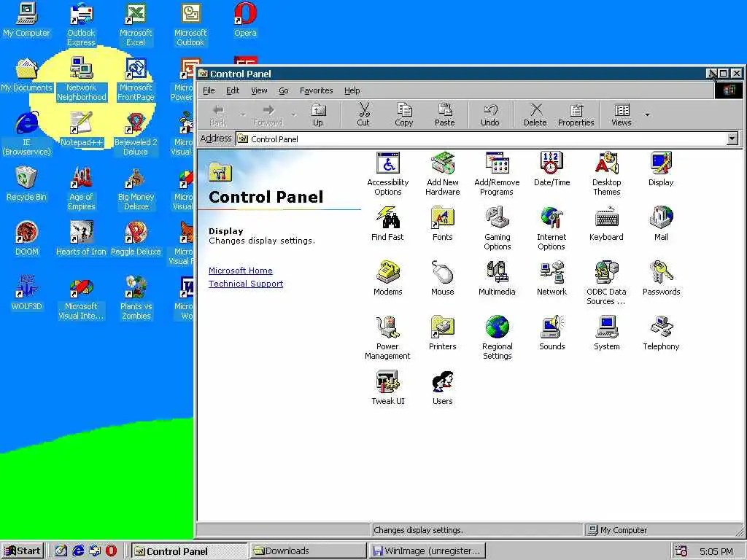
Task: Open Mouse settings
Action: tap(443, 279)
